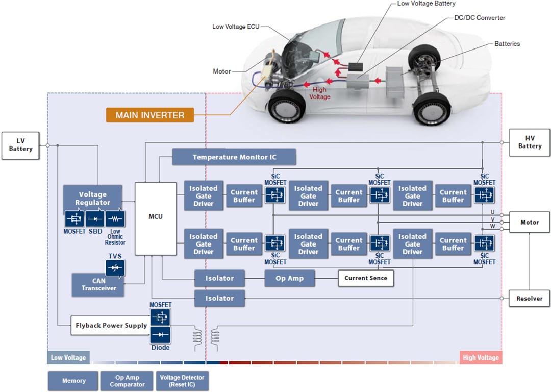Click the MOSFET symbol inside the Voltage Regulator block
This screenshot has width=551, height=392.
74,219
